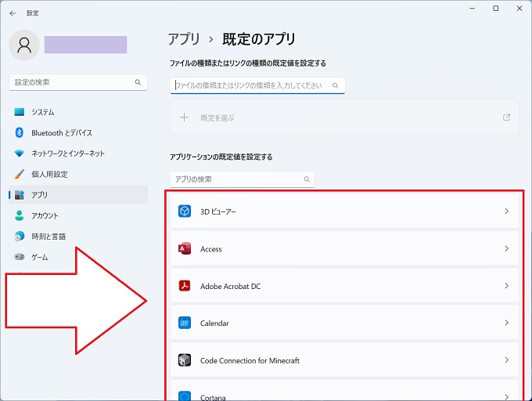Expand Code Connection for Minecraft chevron

pos(506,360)
